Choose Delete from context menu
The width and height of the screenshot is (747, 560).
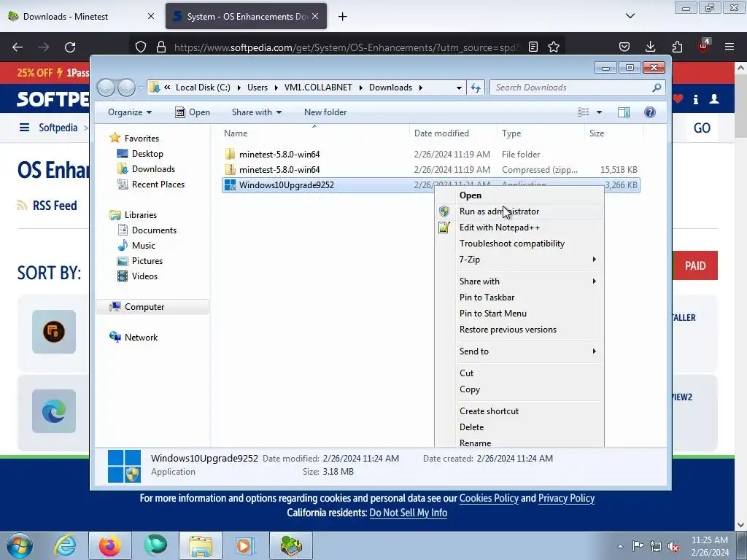pos(519,427)
